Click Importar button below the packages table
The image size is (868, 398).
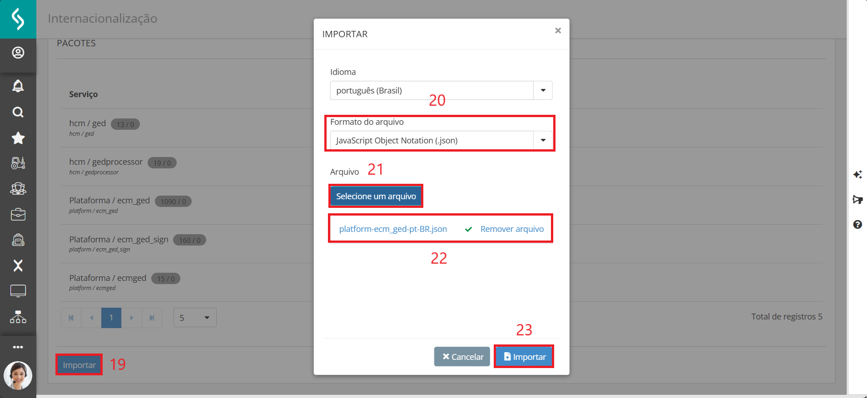[79, 365]
